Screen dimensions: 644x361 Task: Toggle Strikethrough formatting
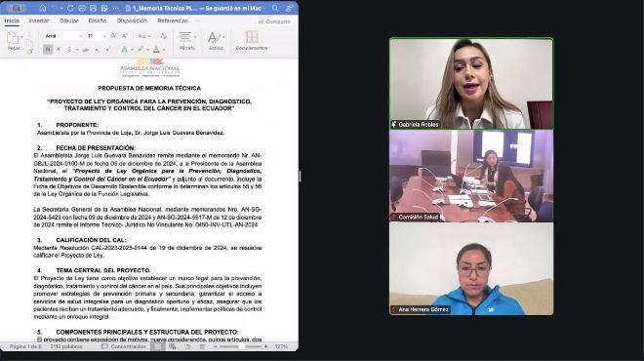pyautogui.click(x=86, y=50)
